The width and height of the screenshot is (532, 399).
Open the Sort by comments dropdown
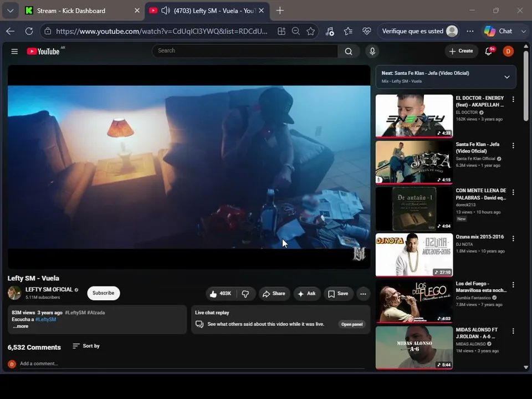point(86,346)
